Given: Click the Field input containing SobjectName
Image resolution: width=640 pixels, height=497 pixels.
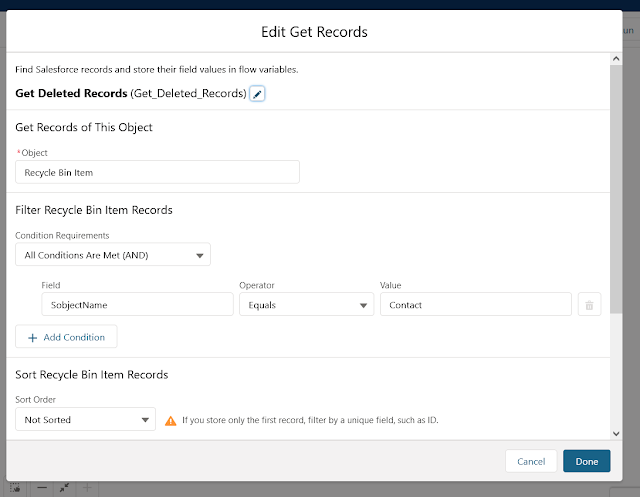Looking at the screenshot, I should [137, 304].
